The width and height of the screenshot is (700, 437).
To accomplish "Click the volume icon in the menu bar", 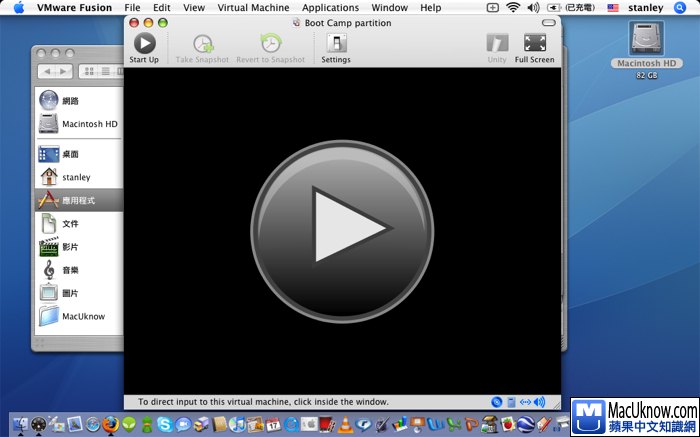I will point(551,8).
